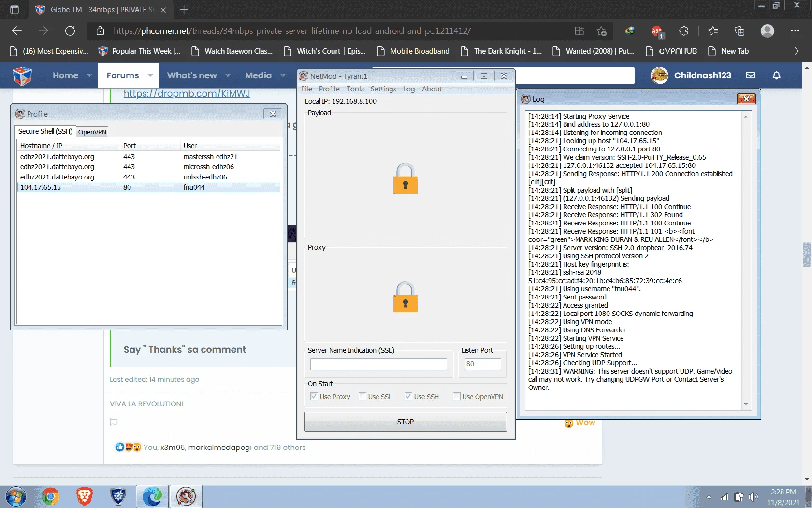Show hidden tray icons arrow

(709, 497)
